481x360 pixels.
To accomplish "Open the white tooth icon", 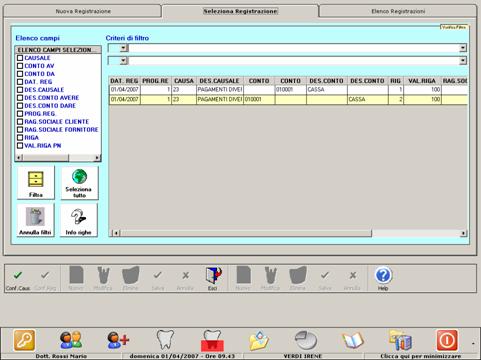I will point(165,340).
